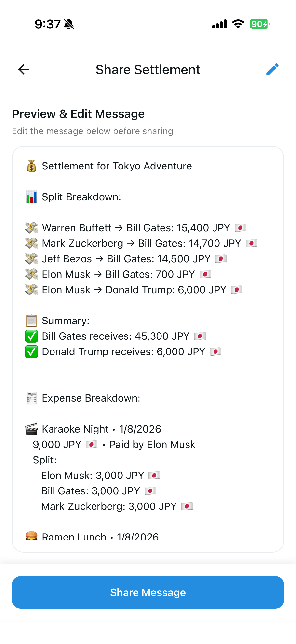
Task: Tap the clapperboard icon beside Karaoke Night
Action: (31, 428)
